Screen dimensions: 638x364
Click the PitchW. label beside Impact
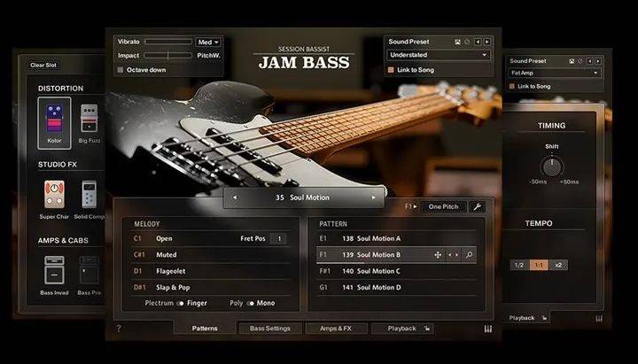coord(209,55)
